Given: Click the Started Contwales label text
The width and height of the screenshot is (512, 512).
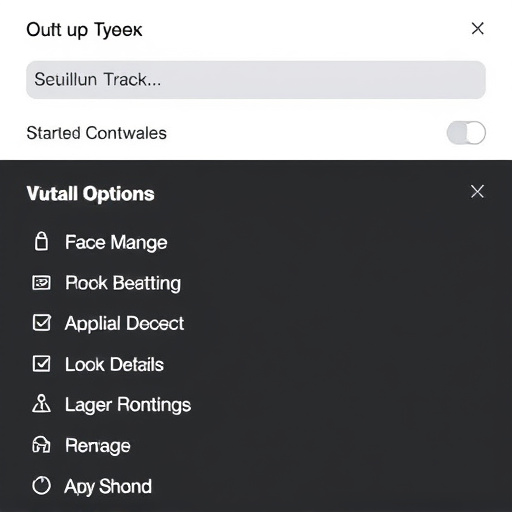Looking at the screenshot, I should pos(96,133).
